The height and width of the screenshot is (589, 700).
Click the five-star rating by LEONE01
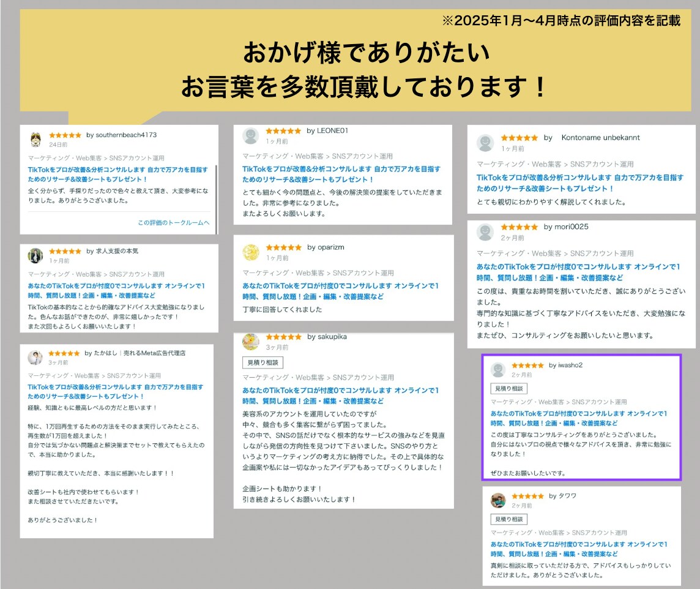coord(283,131)
